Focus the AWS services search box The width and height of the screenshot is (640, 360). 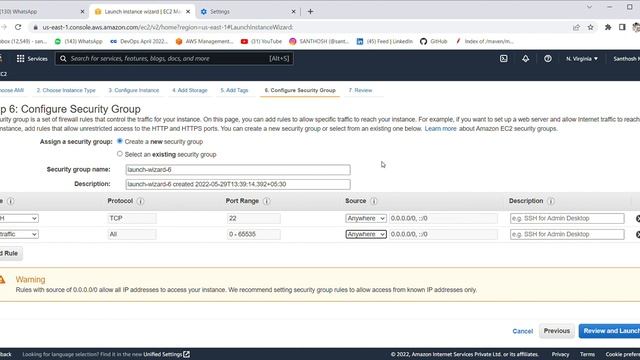point(174,59)
